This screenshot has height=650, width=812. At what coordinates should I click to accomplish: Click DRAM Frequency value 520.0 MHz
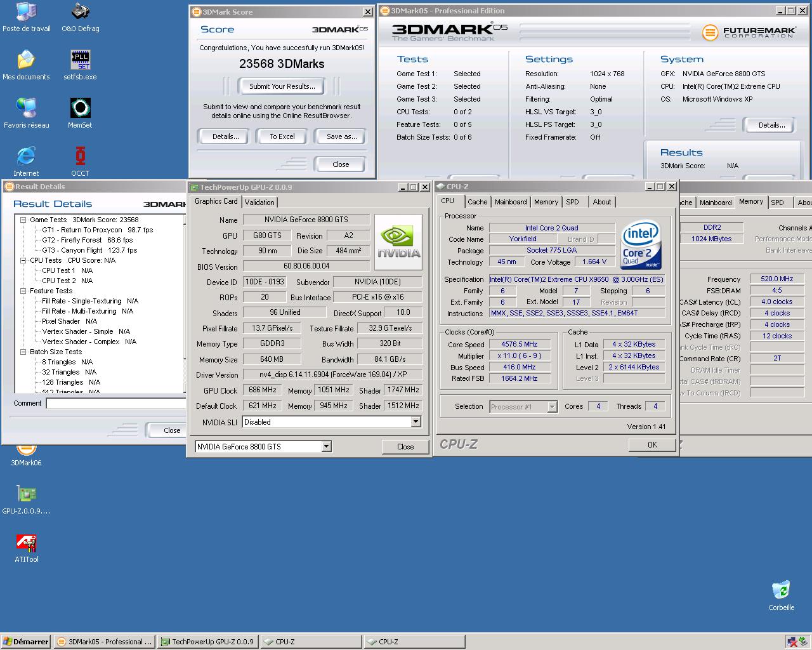(777, 279)
